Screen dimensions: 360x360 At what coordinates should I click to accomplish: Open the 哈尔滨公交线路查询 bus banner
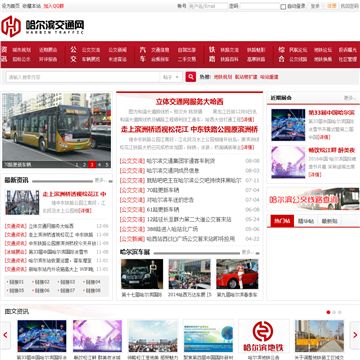pos(313,199)
